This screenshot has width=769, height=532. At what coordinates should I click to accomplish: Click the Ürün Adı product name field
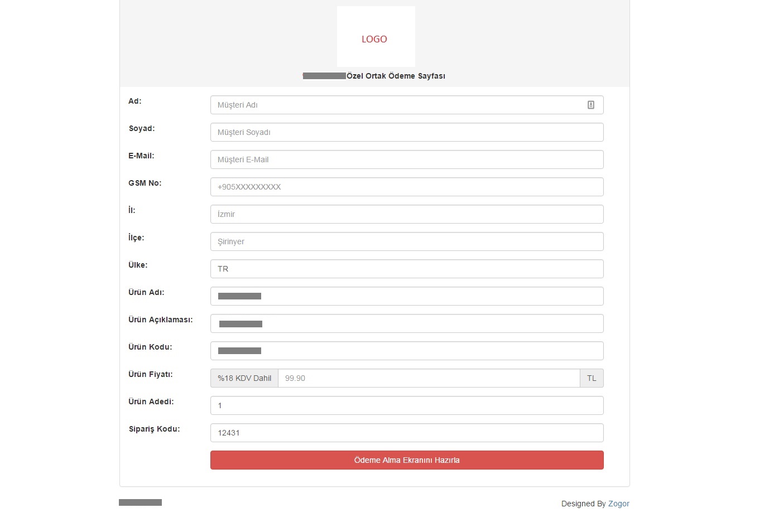406,296
